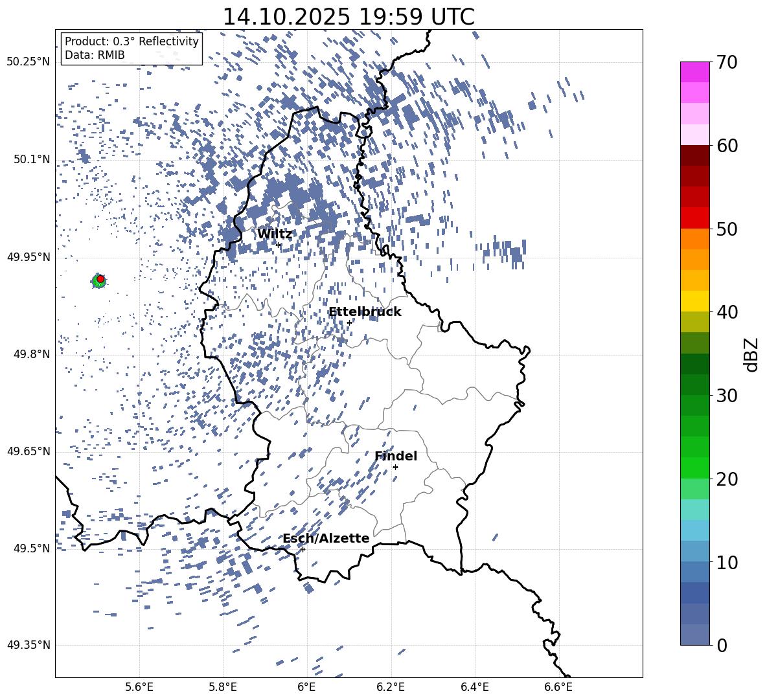Click the 6°E longitude tick label
This screenshot has width=767, height=700.
(306, 687)
